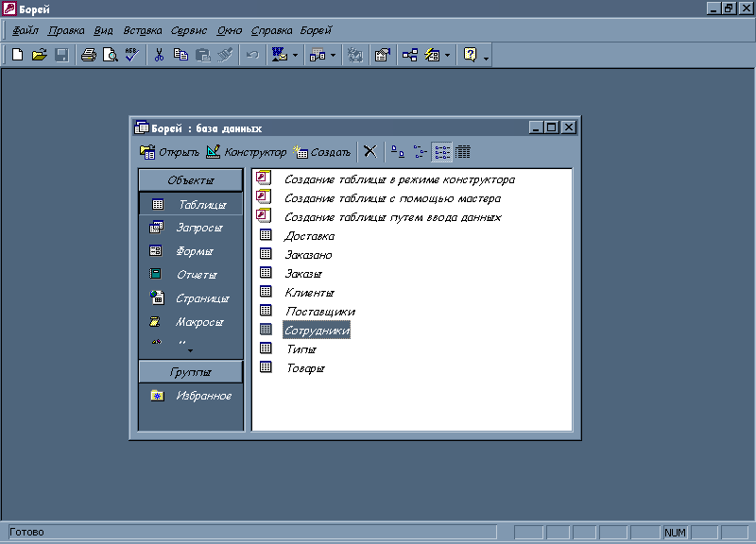Open toolbar options arrow after Help
756x544 pixels.
click(486, 59)
